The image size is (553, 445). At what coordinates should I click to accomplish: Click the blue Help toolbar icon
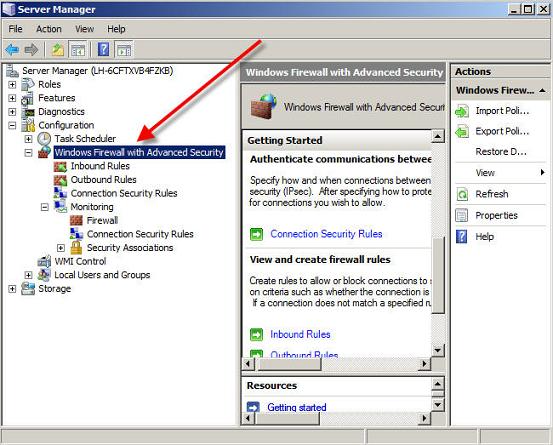click(103, 49)
